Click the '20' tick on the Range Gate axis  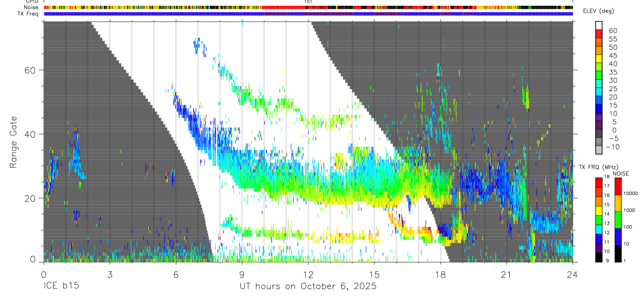pos(29,198)
